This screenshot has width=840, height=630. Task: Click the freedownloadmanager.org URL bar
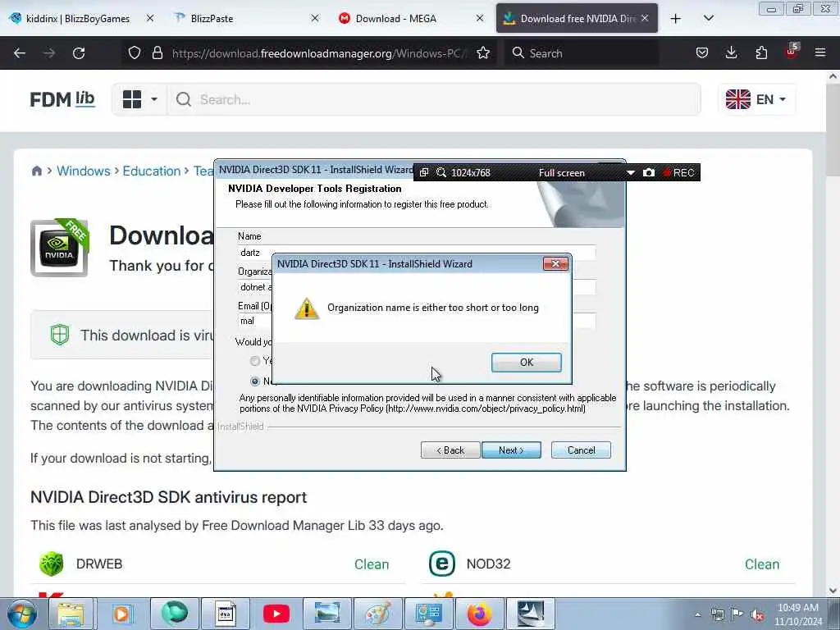[x=319, y=53]
